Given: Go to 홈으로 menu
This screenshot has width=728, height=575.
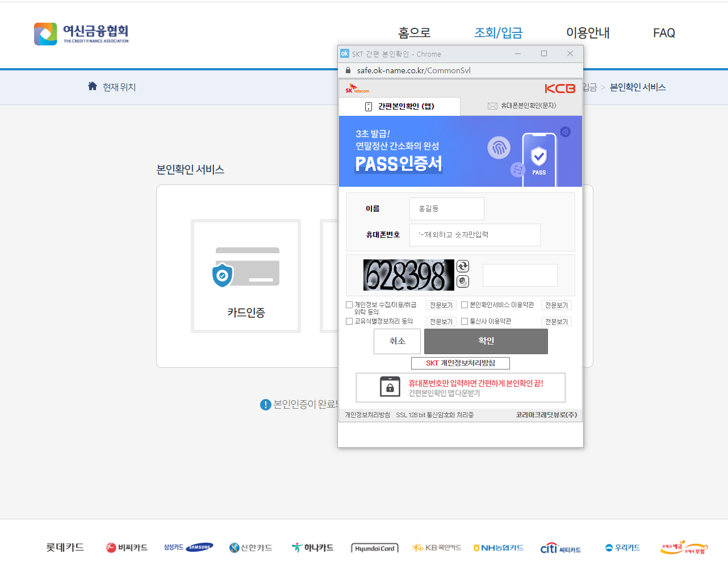Looking at the screenshot, I should pos(415,33).
